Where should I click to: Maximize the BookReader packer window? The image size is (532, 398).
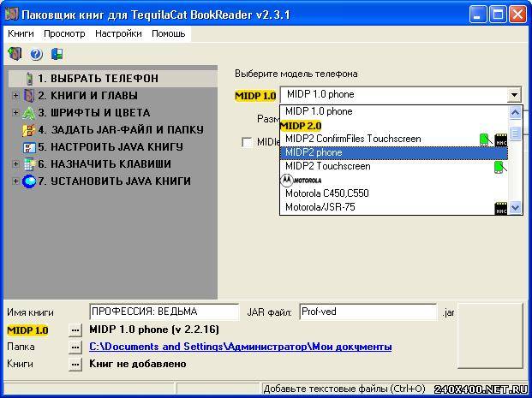click(x=498, y=15)
